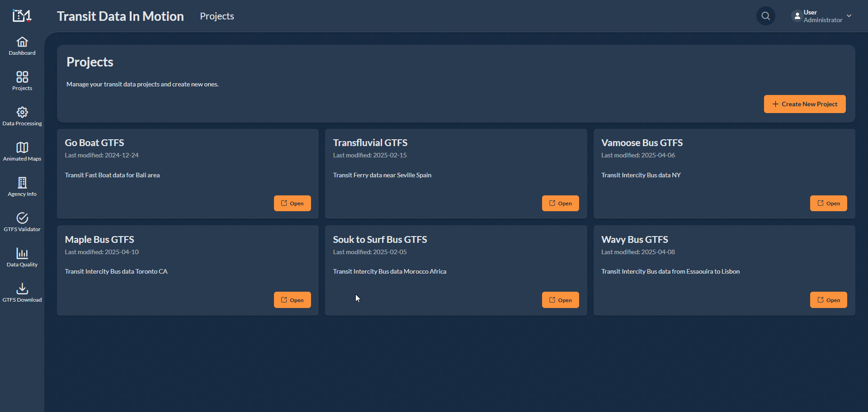View Data Quality chart icon

pos(22,257)
